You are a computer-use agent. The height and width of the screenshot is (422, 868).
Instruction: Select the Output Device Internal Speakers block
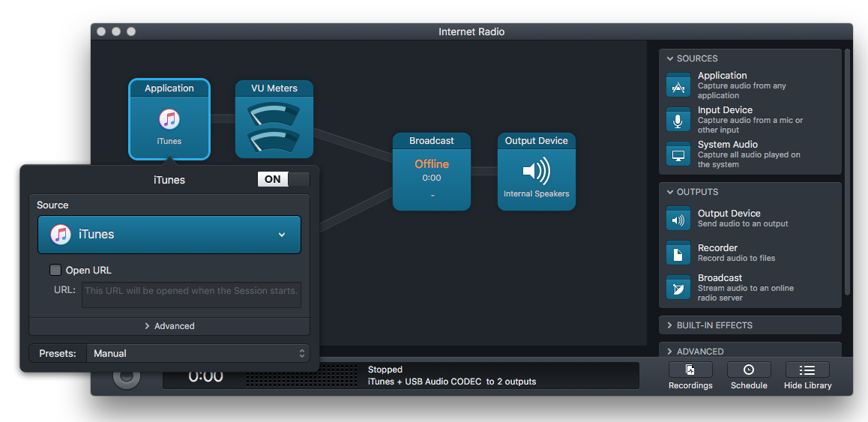click(537, 171)
